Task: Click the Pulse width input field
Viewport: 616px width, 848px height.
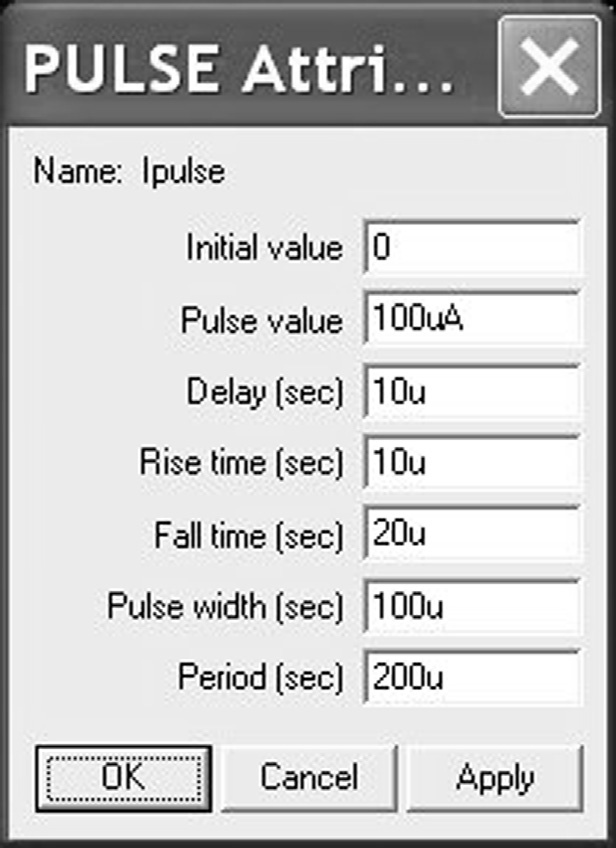Action: [x=472, y=606]
